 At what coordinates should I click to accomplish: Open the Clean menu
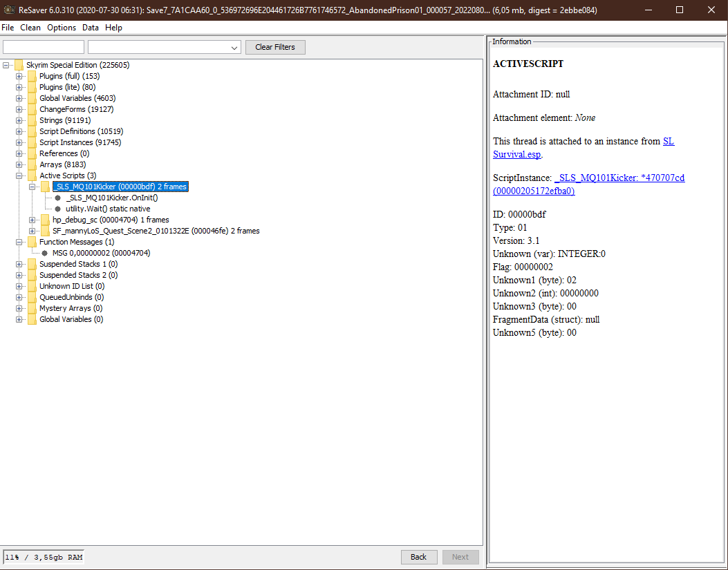[x=30, y=28]
